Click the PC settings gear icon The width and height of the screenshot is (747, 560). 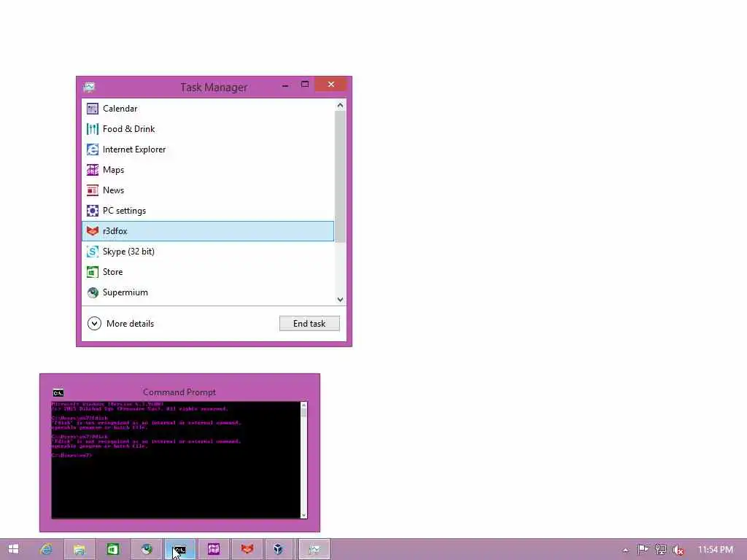tap(93, 211)
